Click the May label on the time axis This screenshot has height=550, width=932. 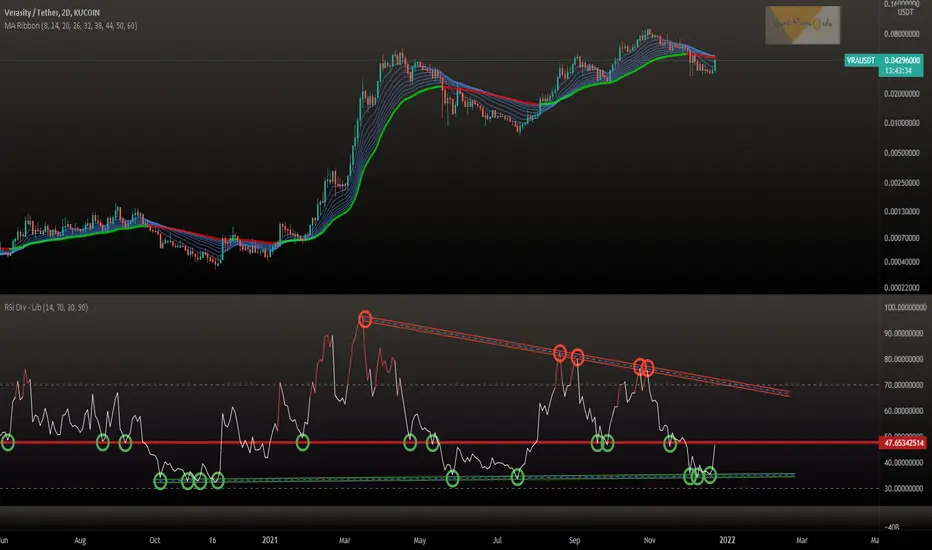click(420, 540)
